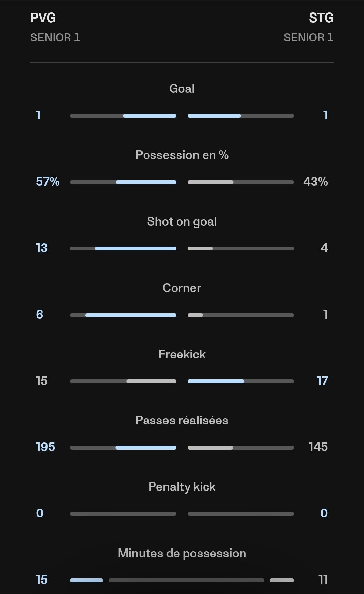Click the Possession en % heading

[x=182, y=155]
